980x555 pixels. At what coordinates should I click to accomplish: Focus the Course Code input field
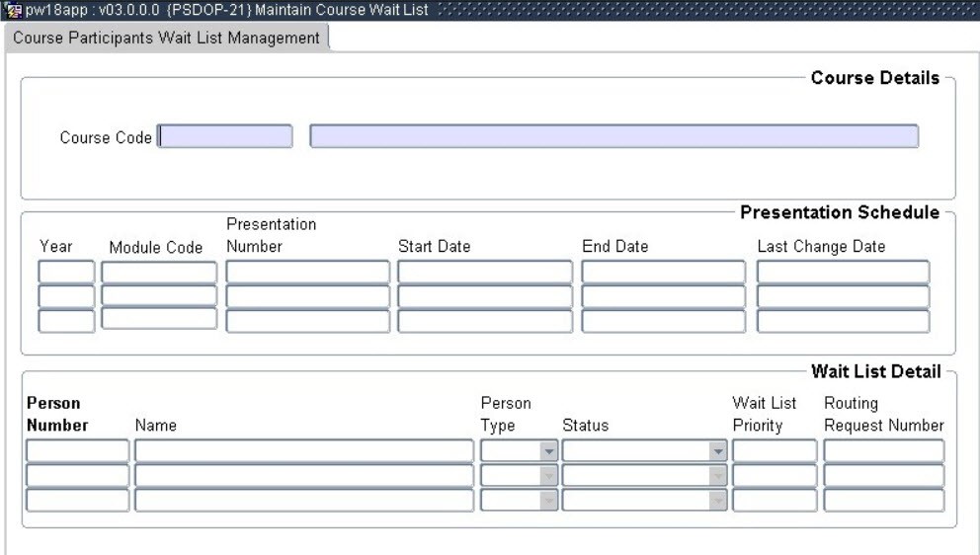(x=225, y=136)
